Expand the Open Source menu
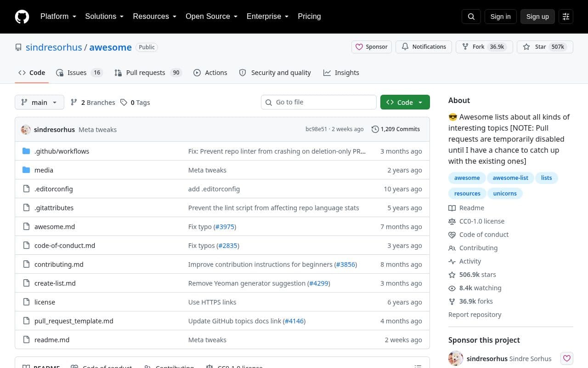Screen dimensions: 588x368 pos(211,17)
